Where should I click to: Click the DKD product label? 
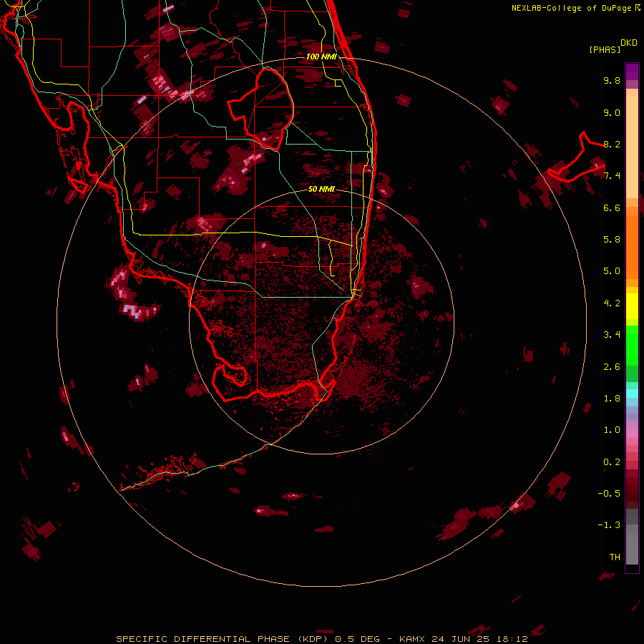629,43
